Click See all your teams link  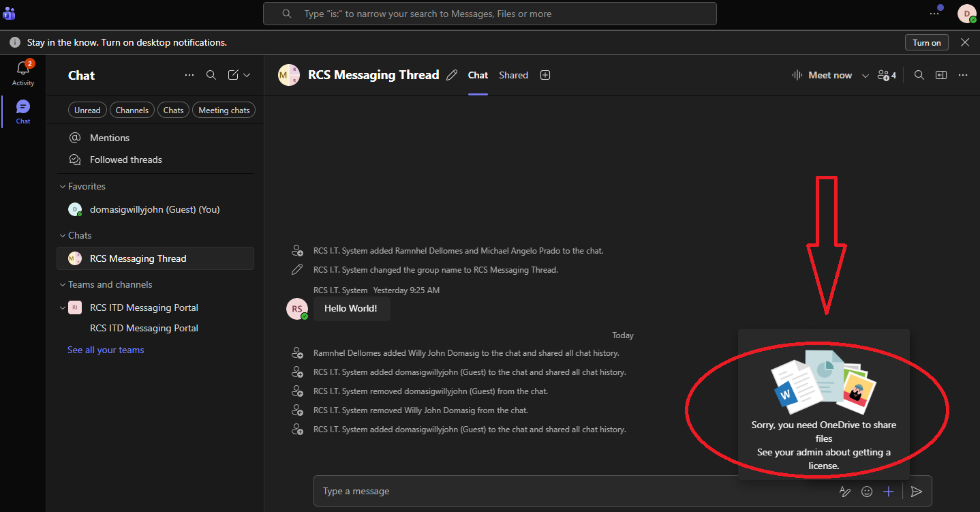coord(106,350)
